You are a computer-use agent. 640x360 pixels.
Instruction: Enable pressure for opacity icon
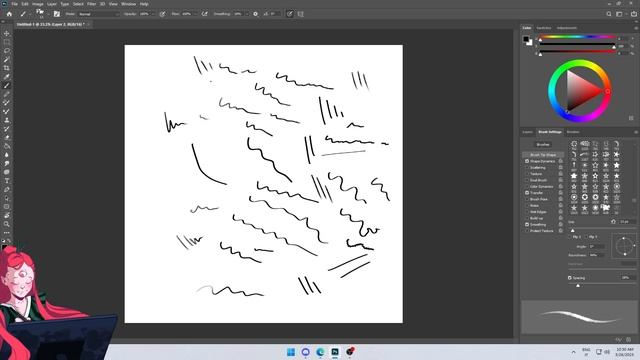tap(162, 14)
